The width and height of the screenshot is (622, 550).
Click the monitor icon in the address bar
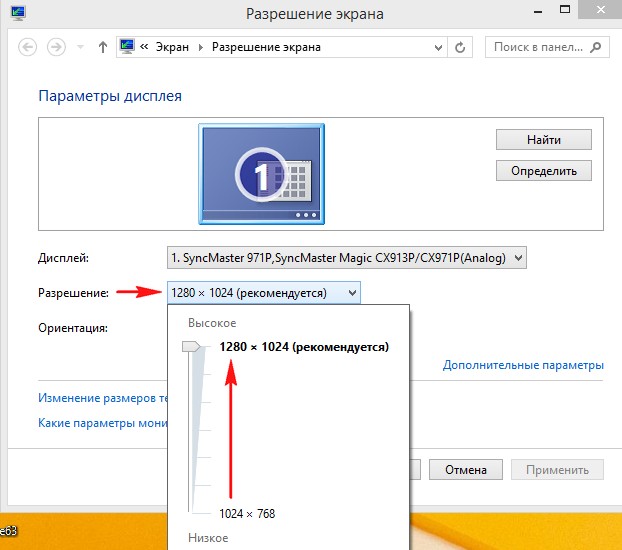128,47
